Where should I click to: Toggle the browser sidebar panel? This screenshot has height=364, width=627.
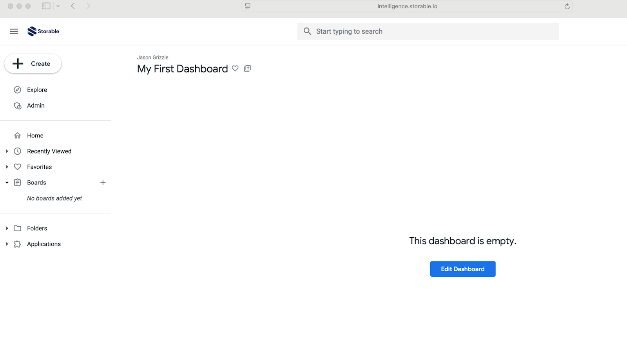tap(46, 6)
